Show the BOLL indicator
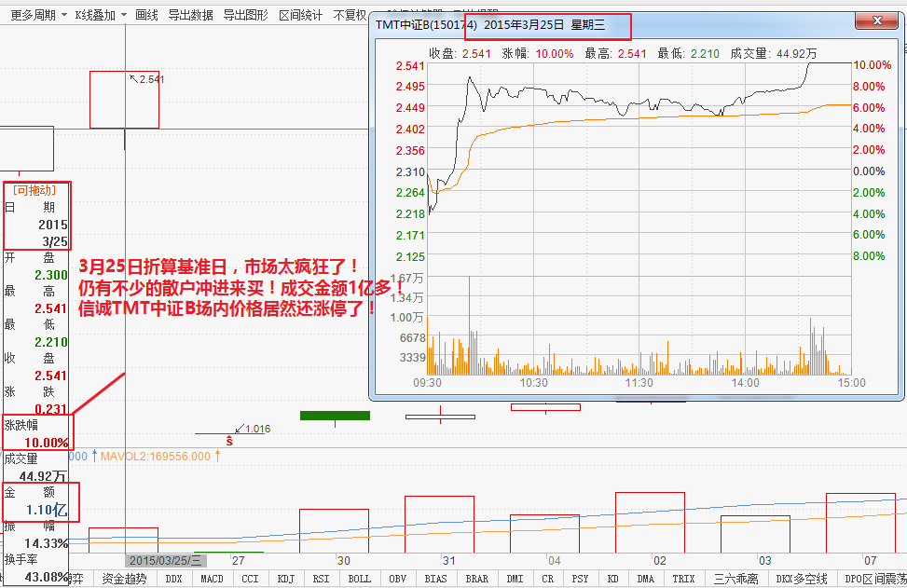Viewport: 907px width, 588px height. (x=359, y=579)
